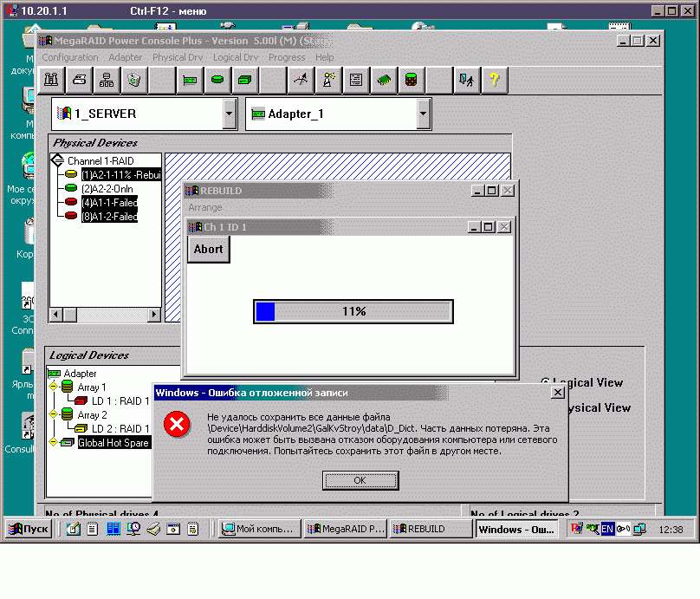
Task: Click the exit door toolbar icon
Action: pyautogui.click(x=466, y=80)
